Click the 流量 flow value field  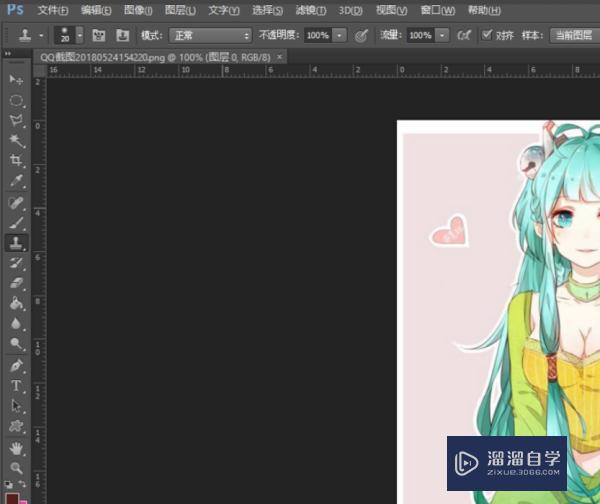(421, 36)
